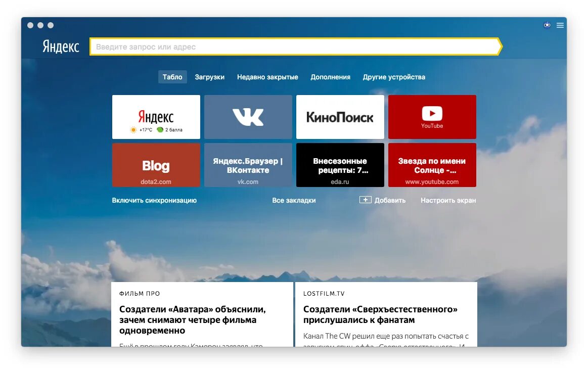Screen dimensions: 588x372
Task: Open Все закладки
Action: click(x=294, y=200)
